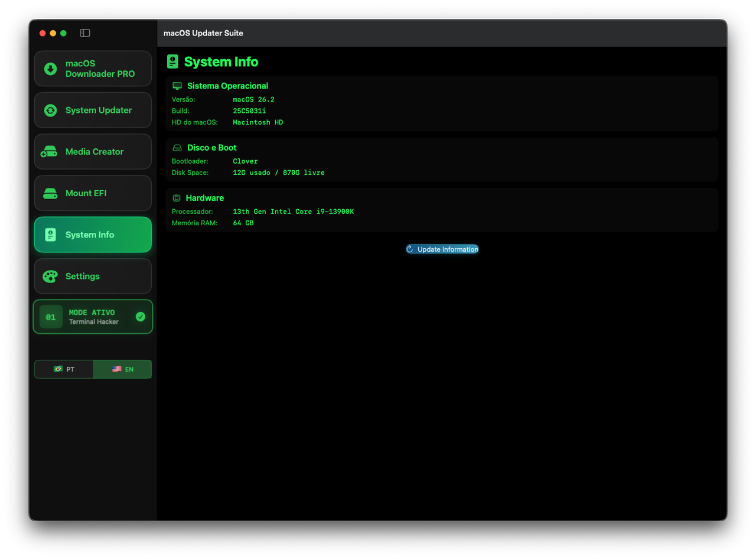Click the Build: label

181,111
